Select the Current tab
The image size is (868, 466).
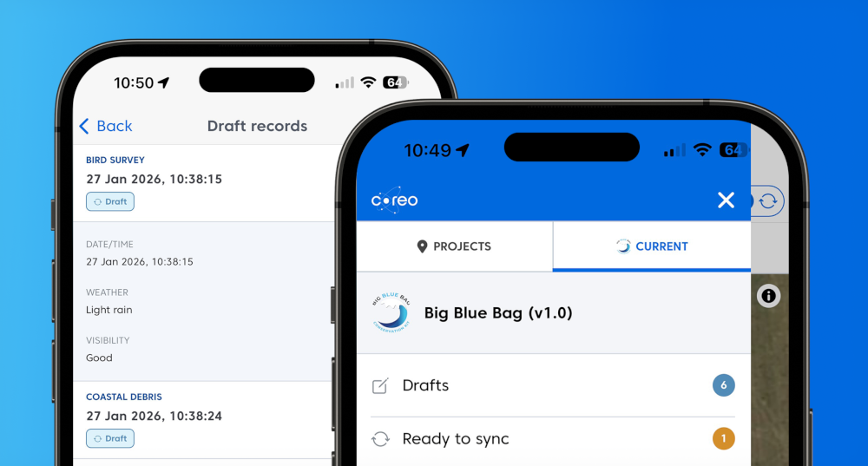click(651, 246)
